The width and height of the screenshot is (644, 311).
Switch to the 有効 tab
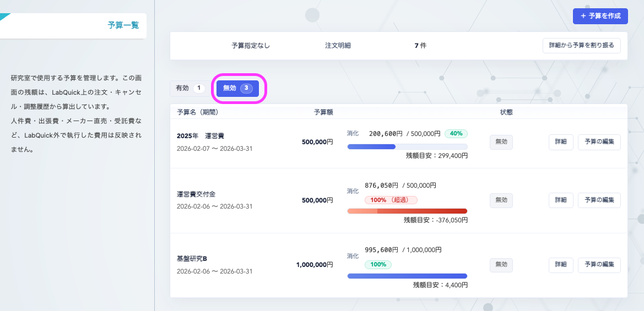pyautogui.click(x=189, y=88)
